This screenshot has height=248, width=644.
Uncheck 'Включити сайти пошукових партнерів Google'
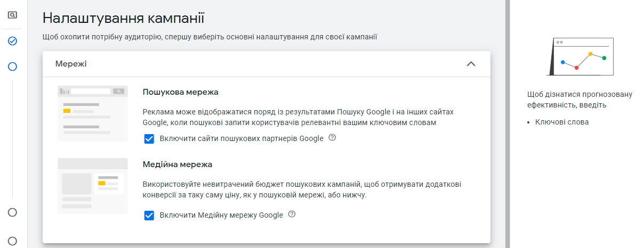149,139
